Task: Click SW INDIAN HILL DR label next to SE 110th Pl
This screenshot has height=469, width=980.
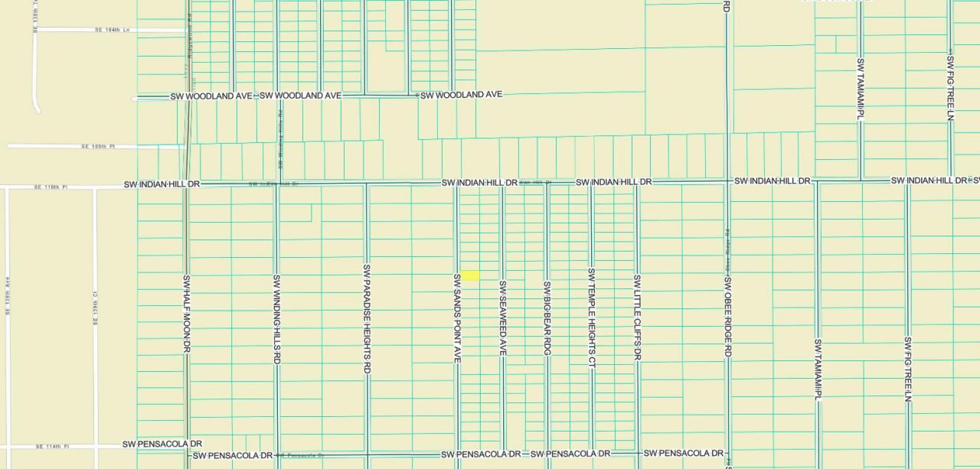Action: coord(162,184)
